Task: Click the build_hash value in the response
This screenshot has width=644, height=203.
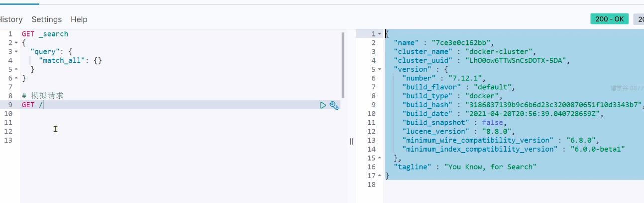Action: pos(553,105)
